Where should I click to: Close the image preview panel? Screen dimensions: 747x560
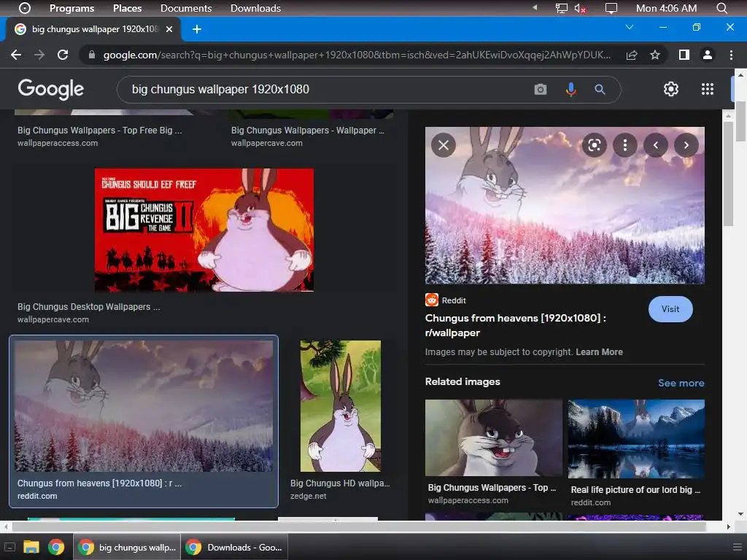pyautogui.click(x=444, y=145)
